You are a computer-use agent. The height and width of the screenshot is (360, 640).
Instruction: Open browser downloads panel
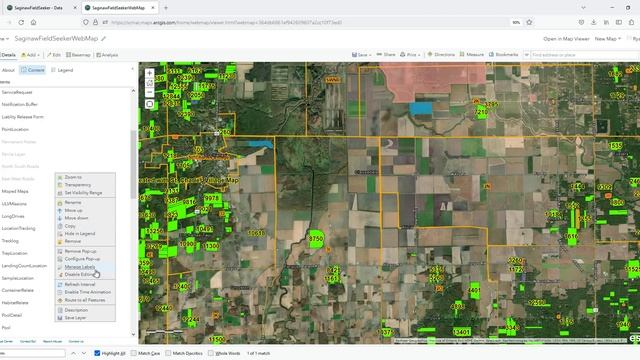pyautogui.click(x=594, y=22)
